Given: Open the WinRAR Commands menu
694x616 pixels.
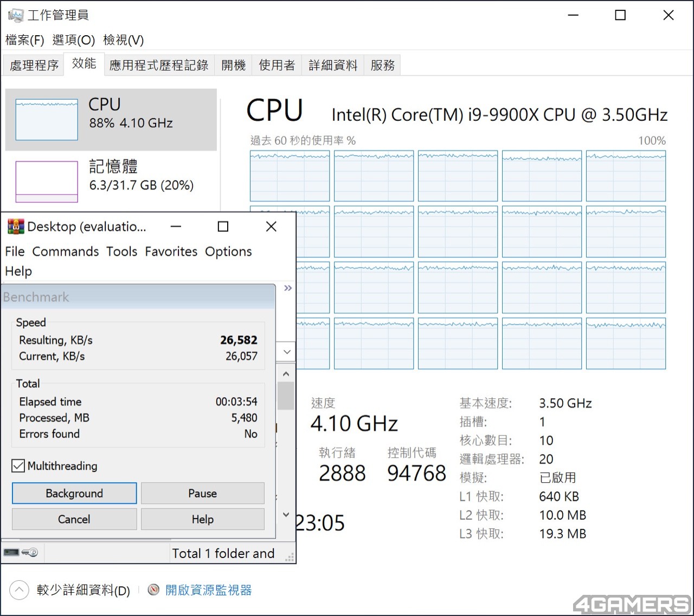Looking at the screenshot, I should (x=66, y=251).
